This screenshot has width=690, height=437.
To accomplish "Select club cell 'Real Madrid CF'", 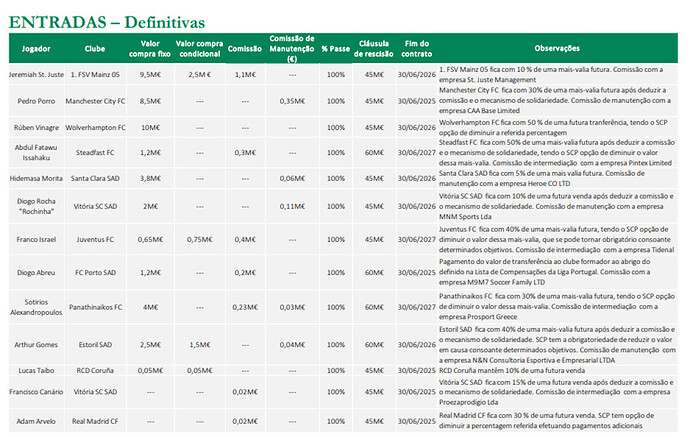I will 95,421.
